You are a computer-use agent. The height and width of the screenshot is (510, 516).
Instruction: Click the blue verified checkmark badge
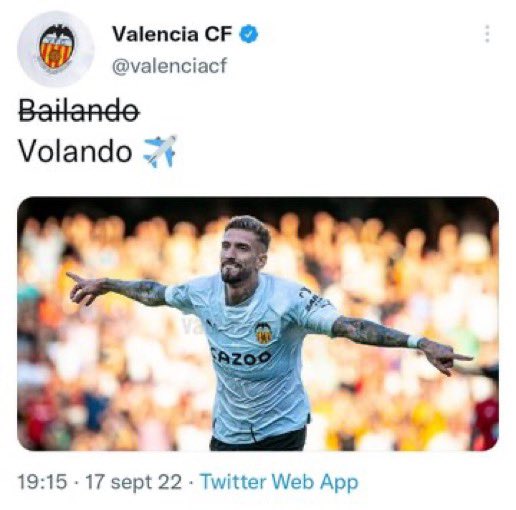249,34
